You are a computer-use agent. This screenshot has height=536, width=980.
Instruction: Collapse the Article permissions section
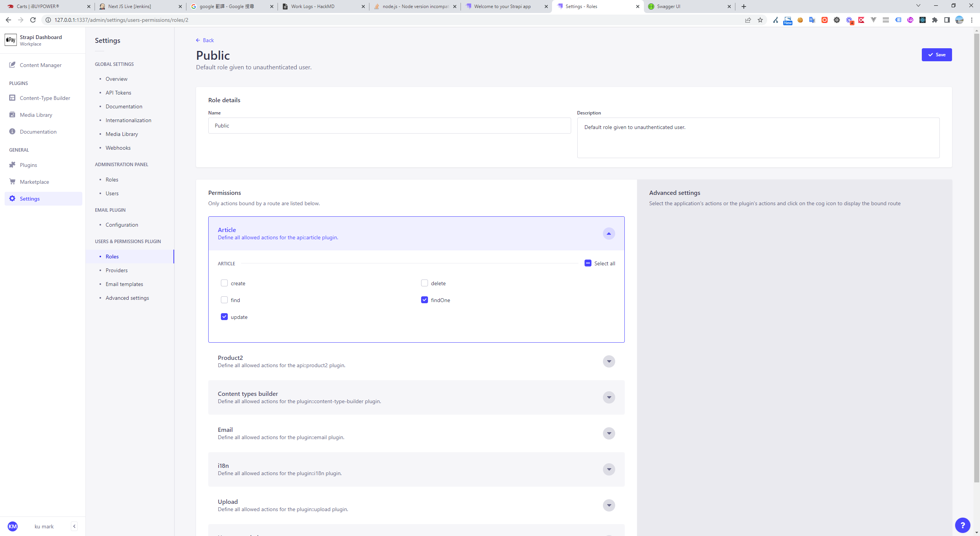tap(609, 234)
